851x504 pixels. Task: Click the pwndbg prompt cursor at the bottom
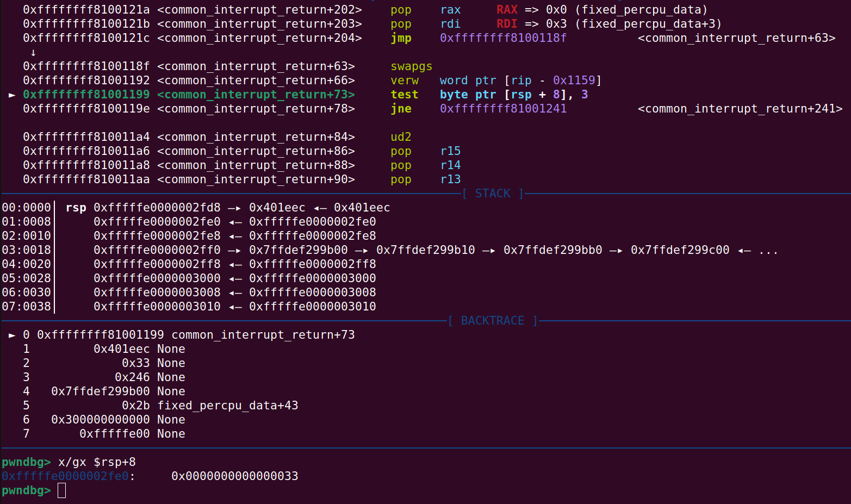pos(61,490)
